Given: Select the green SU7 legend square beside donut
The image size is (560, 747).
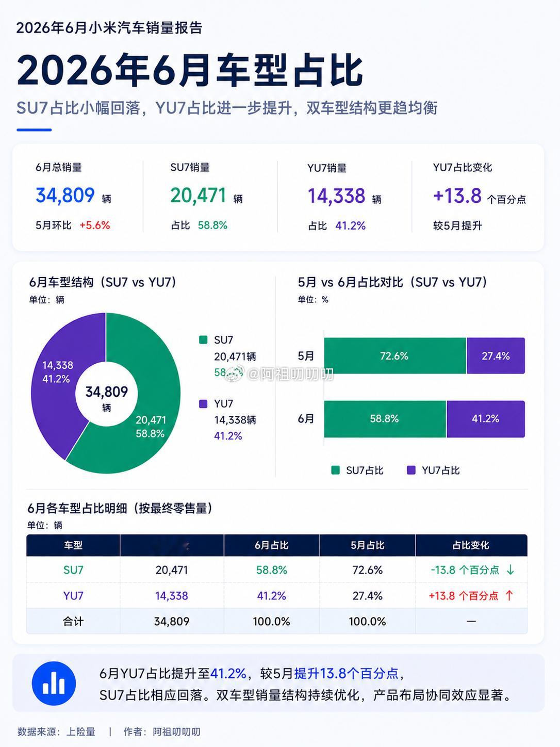Looking at the screenshot, I should coord(203,340).
